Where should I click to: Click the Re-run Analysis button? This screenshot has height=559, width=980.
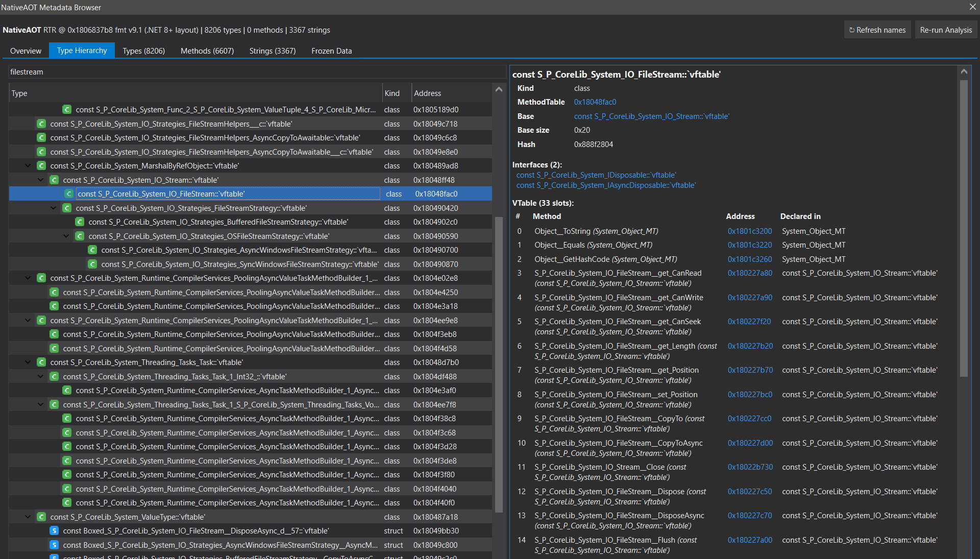click(946, 30)
